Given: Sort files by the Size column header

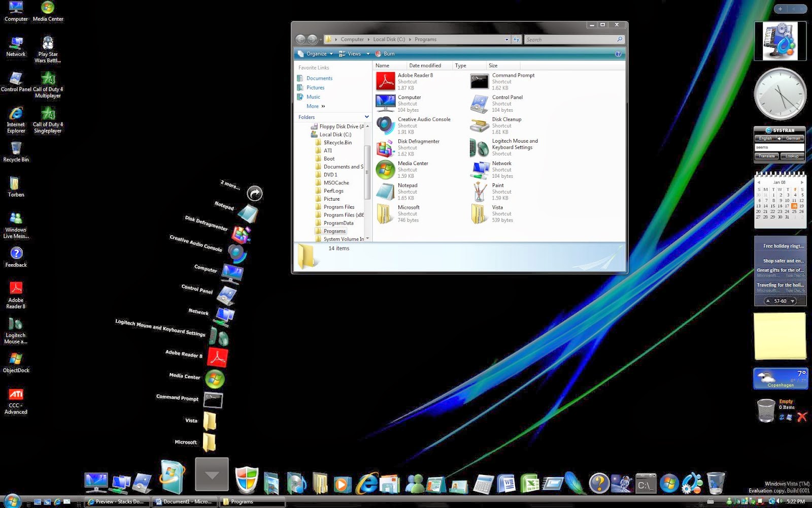Looking at the screenshot, I should pos(502,66).
